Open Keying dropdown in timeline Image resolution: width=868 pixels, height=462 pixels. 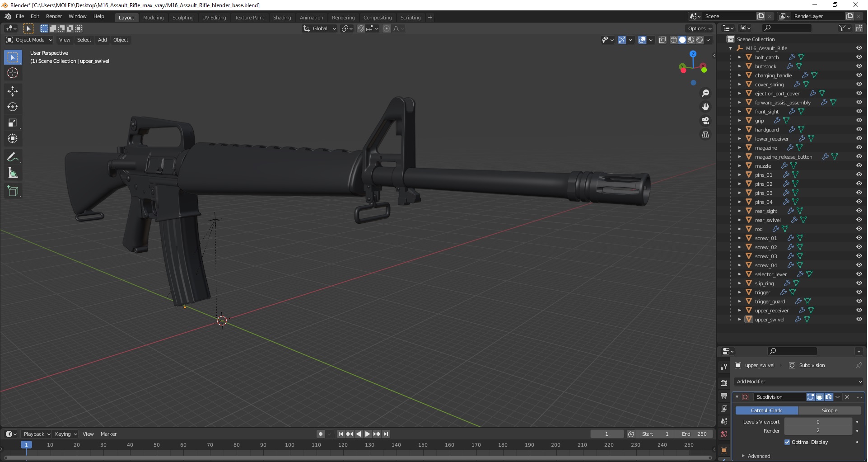coord(65,434)
